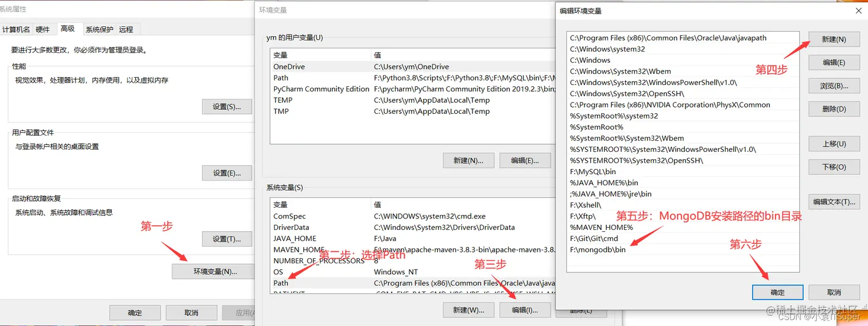
Task: Select TMP user variable row
Action: point(413,111)
